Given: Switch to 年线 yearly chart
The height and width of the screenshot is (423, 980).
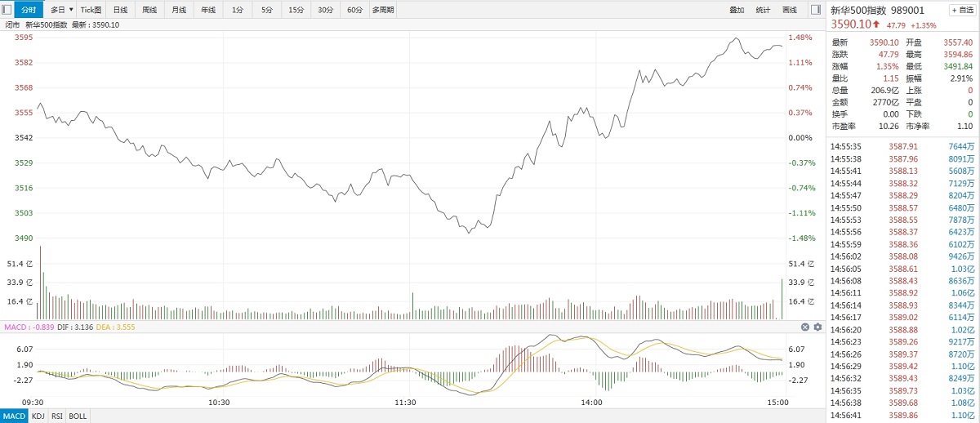Looking at the screenshot, I should click(x=208, y=10).
